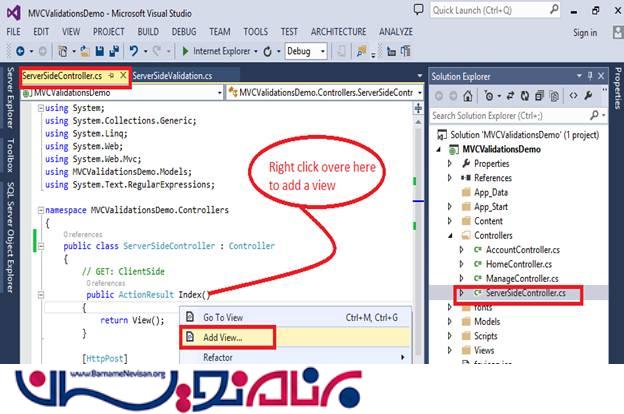The height and width of the screenshot is (414, 624).
Task: Switch to ServerSideValidation.cs tab
Action: pos(173,75)
